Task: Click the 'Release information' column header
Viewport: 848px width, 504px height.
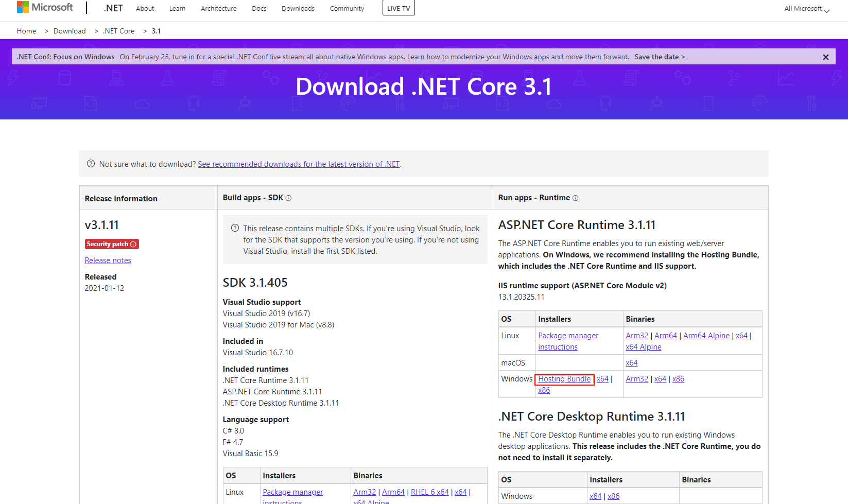Action: click(121, 199)
